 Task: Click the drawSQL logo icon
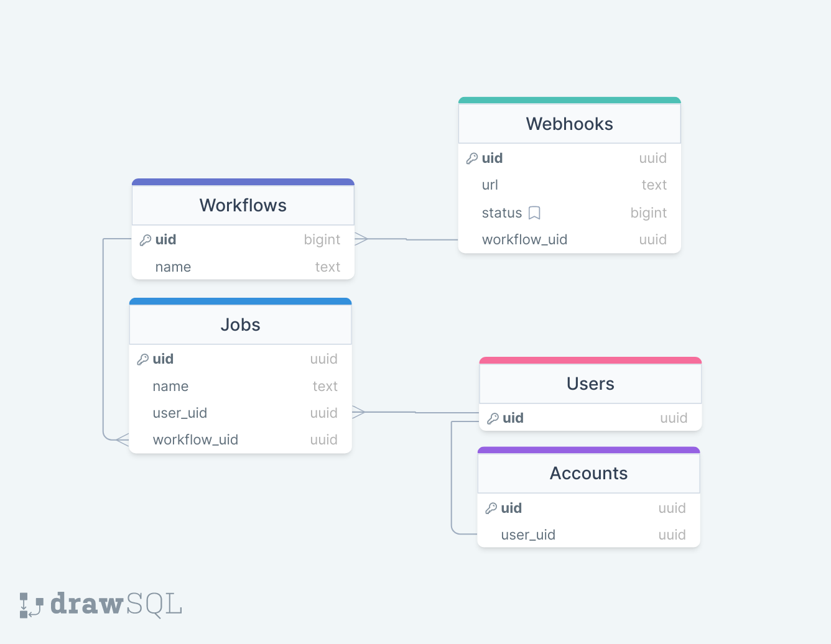tap(31, 605)
